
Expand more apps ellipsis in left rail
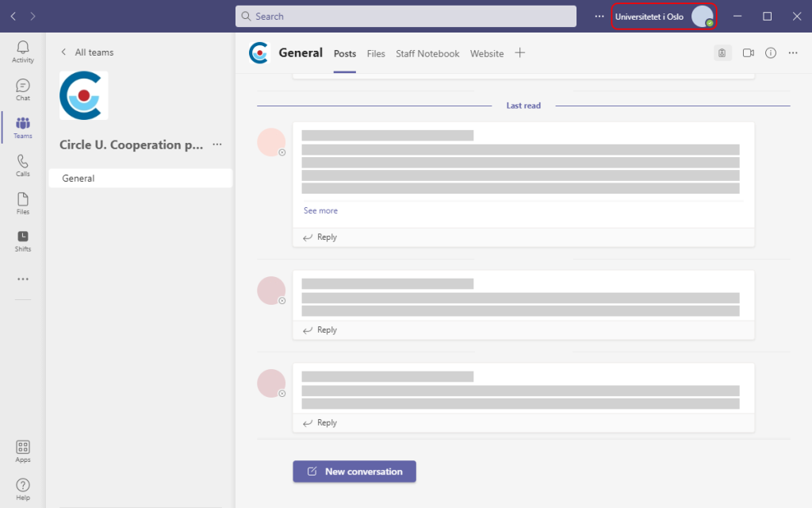22,279
